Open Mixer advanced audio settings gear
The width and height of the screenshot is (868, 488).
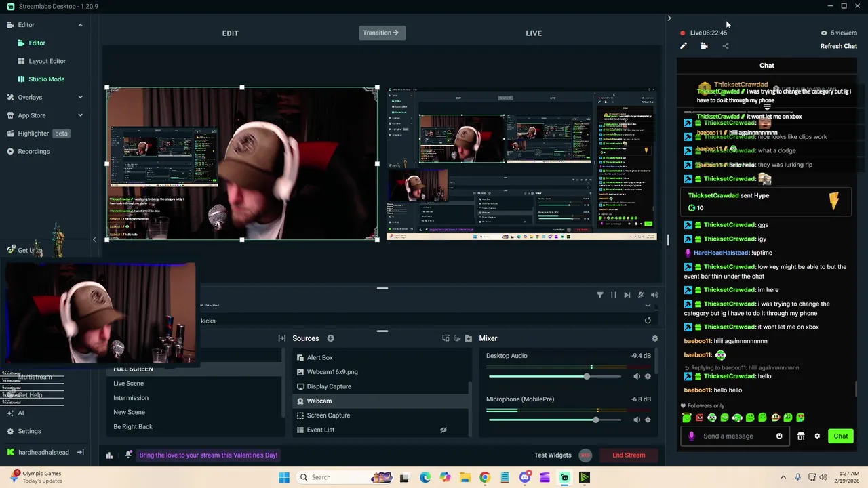coord(654,338)
